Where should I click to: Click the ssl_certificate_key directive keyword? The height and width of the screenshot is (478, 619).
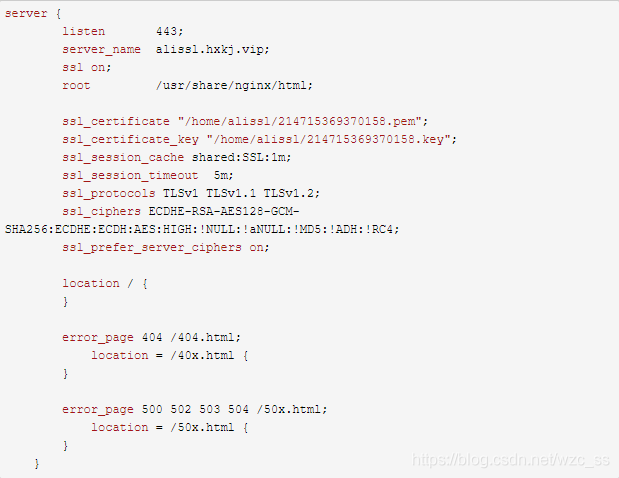coord(131,140)
